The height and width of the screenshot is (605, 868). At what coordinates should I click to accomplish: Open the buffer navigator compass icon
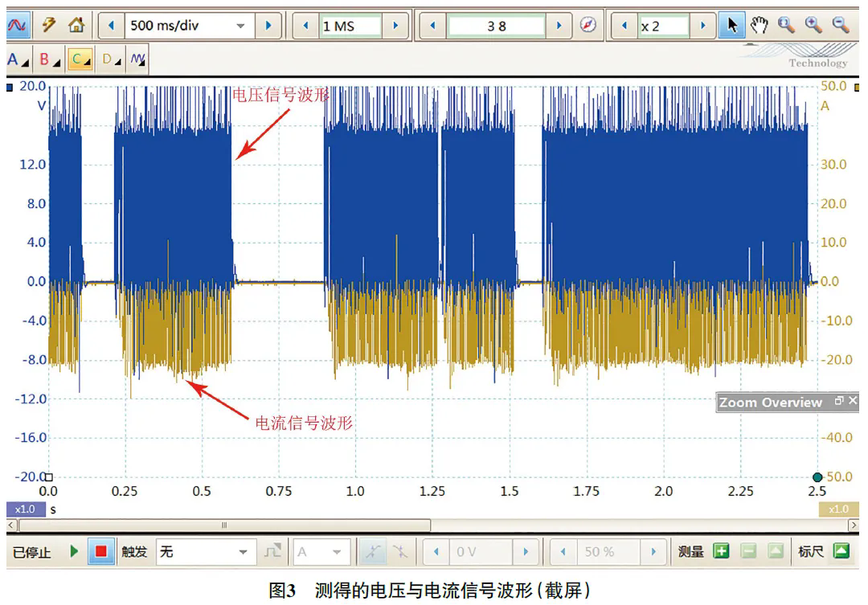point(588,25)
